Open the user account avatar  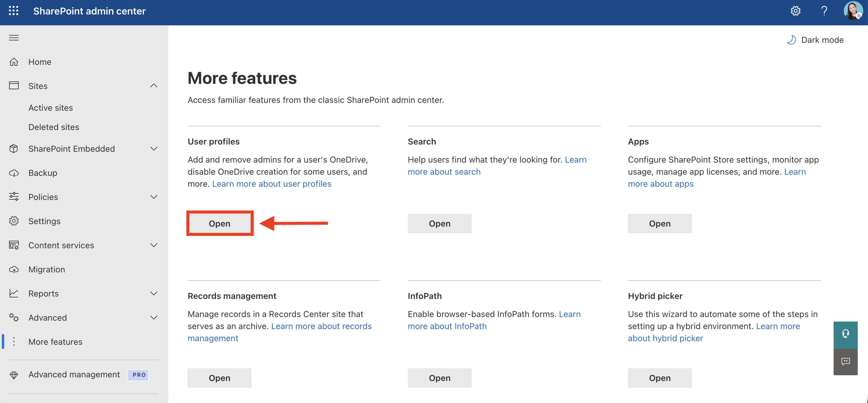pyautogui.click(x=853, y=11)
